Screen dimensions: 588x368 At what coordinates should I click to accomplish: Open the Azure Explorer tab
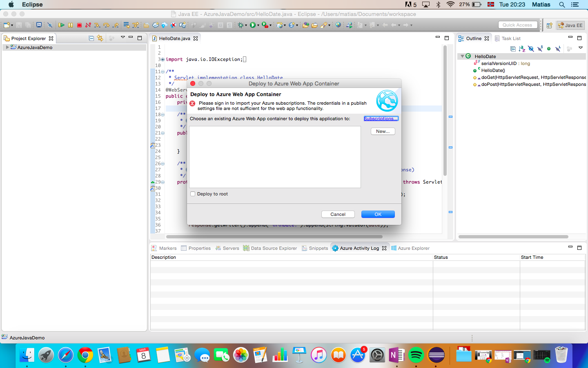tap(410, 248)
